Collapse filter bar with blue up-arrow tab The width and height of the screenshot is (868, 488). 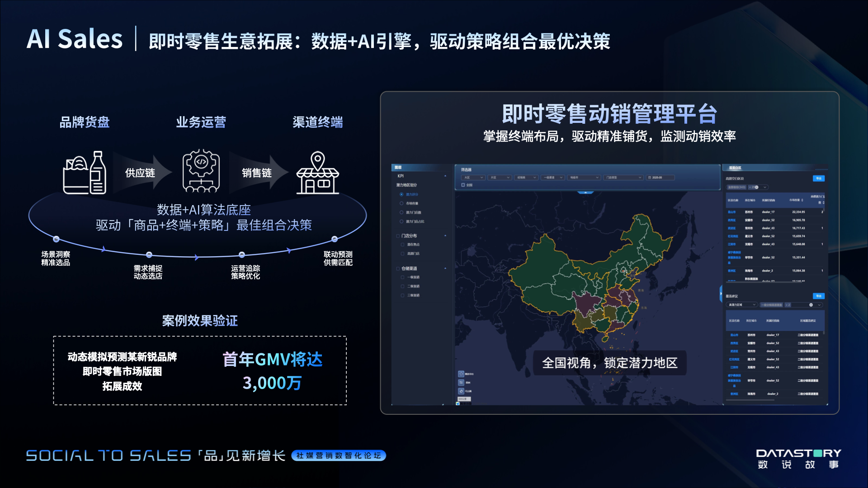[x=585, y=192]
